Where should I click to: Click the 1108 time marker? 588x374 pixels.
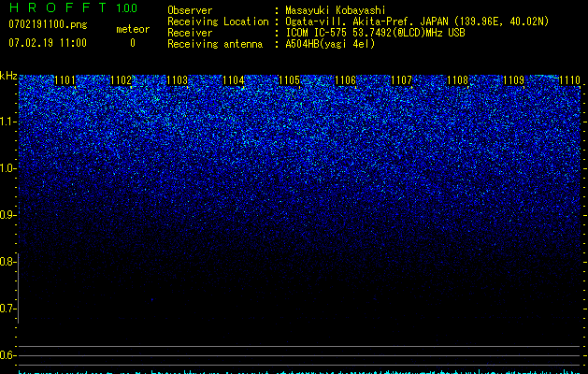457,80
